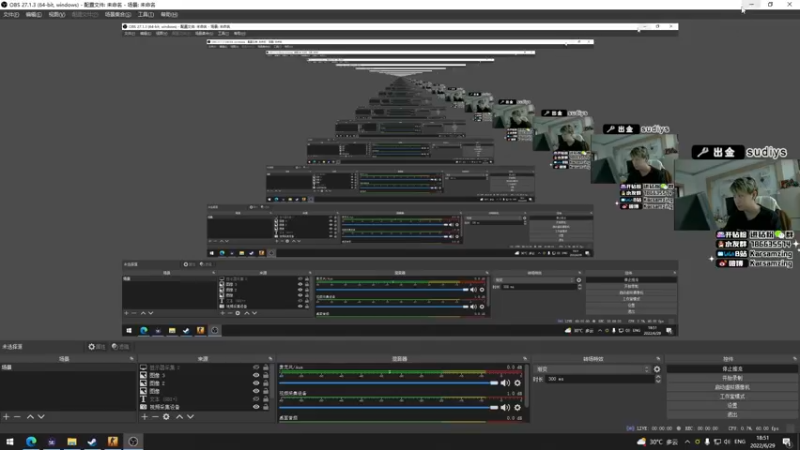
Task: Open the 场景集合 menu
Action: click(x=118, y=15)
